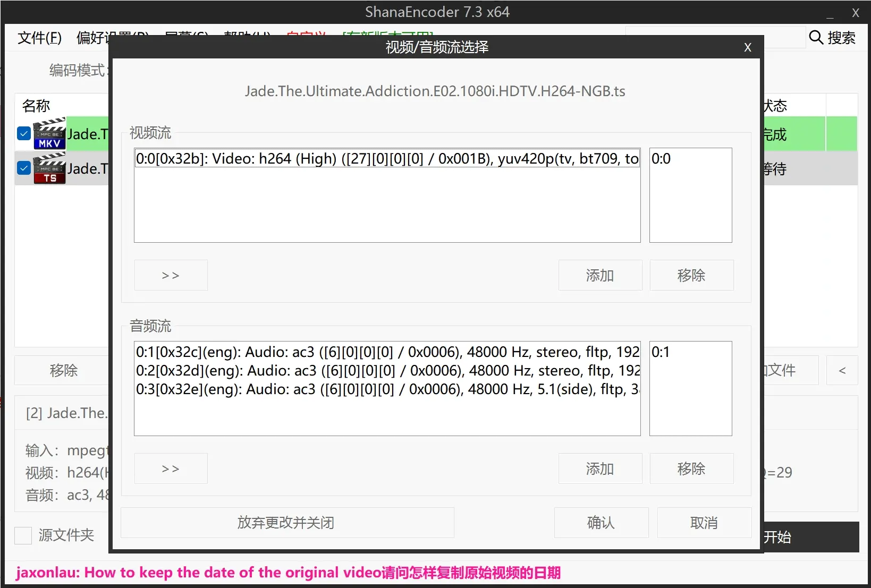Select audio stream 0:2[0x32d] entry

pyautogui.click(x=387, y=370)
